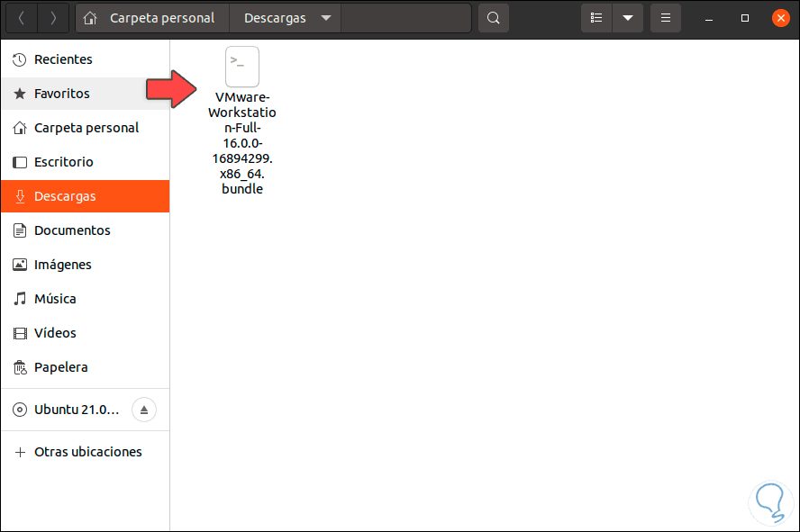The image size is (800, 532).
Task: Open Vídeos in sidebar
Action: tap(86, 333)
